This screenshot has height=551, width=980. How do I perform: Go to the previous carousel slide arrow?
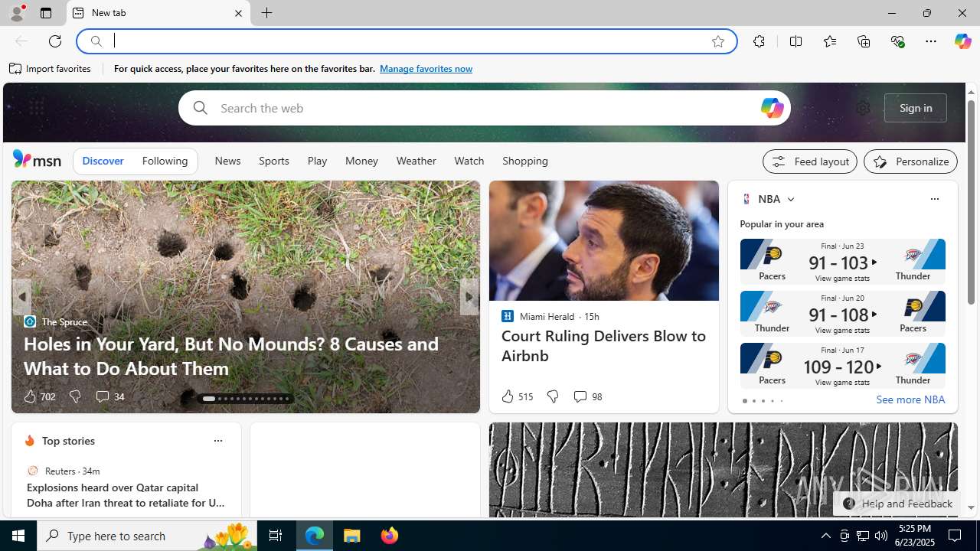[x=21, y=297]
